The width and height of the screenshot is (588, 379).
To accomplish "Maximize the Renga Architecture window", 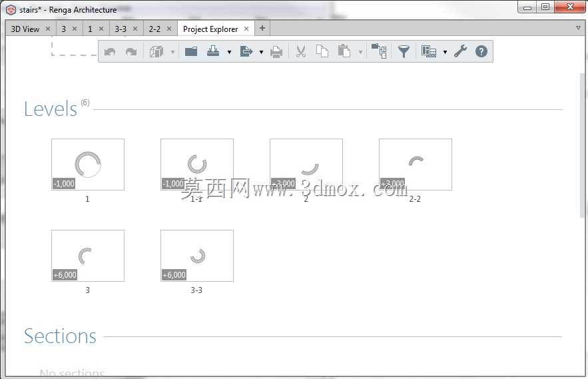I will point(545,7).
